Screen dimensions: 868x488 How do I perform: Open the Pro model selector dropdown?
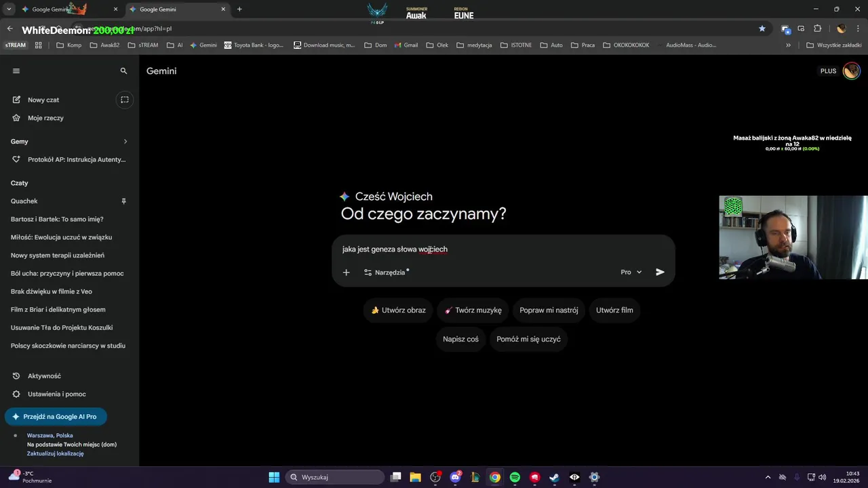[x=631, y=272]
